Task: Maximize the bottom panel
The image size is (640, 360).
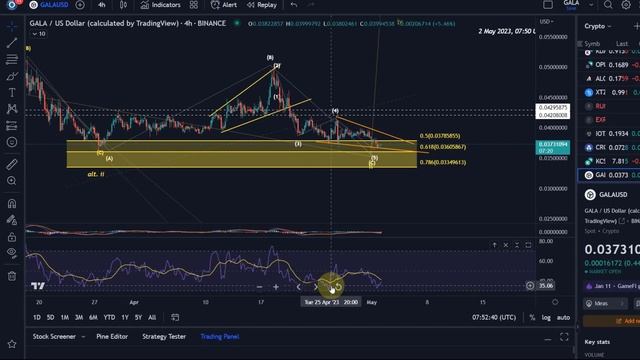Action: pyautogui.click(x=564, y=337)
